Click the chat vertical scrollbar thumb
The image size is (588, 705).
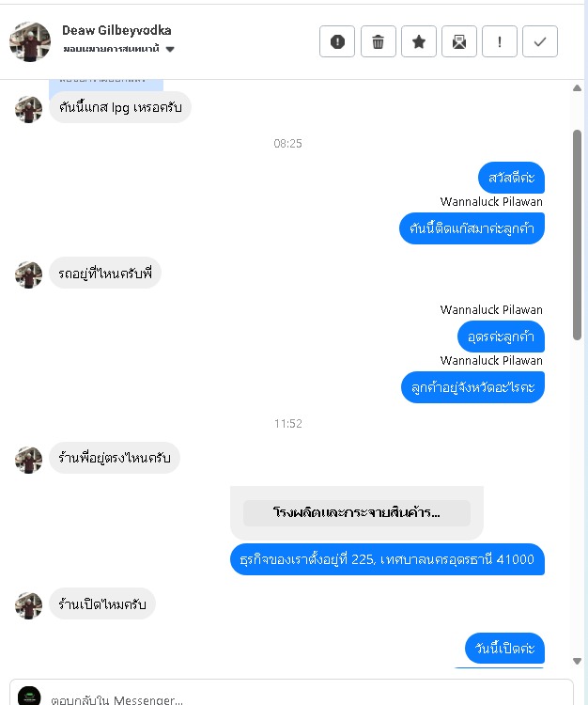click(578, 235)
